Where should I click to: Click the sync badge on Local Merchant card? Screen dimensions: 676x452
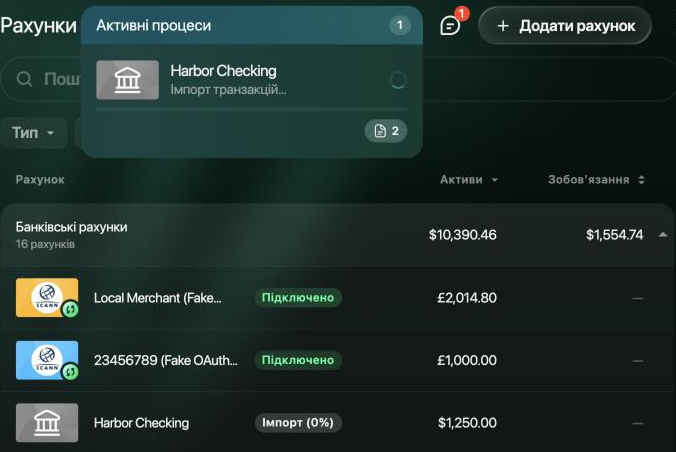[70, 309]
